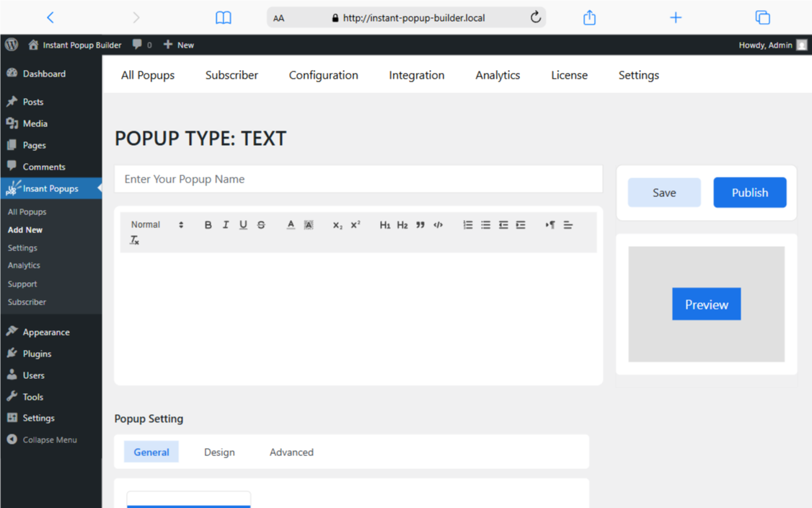Open Subscriber submenu link in sidebar
Image resolution: width=812 pixels, height=508 pixels.
tap(27, 302)
